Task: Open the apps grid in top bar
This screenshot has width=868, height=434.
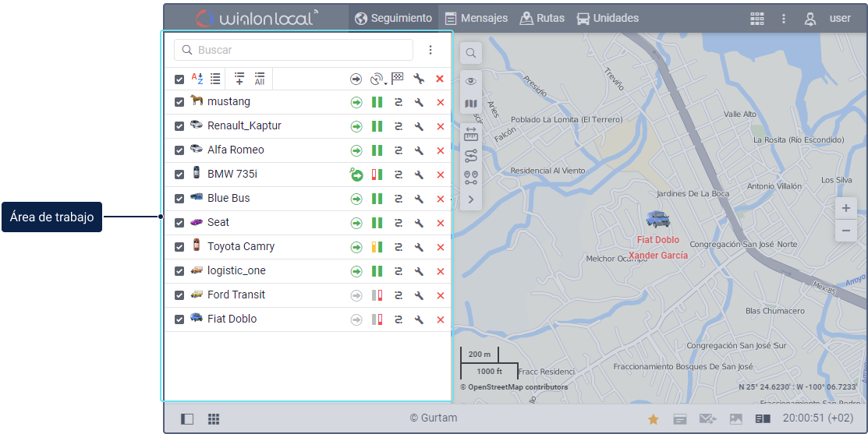Action: [x=756, y=19]
